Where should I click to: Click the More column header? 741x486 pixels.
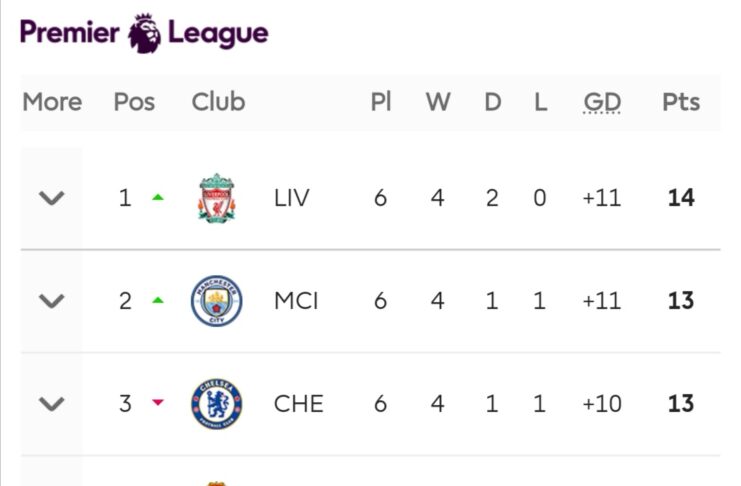(x=52, y=102)
